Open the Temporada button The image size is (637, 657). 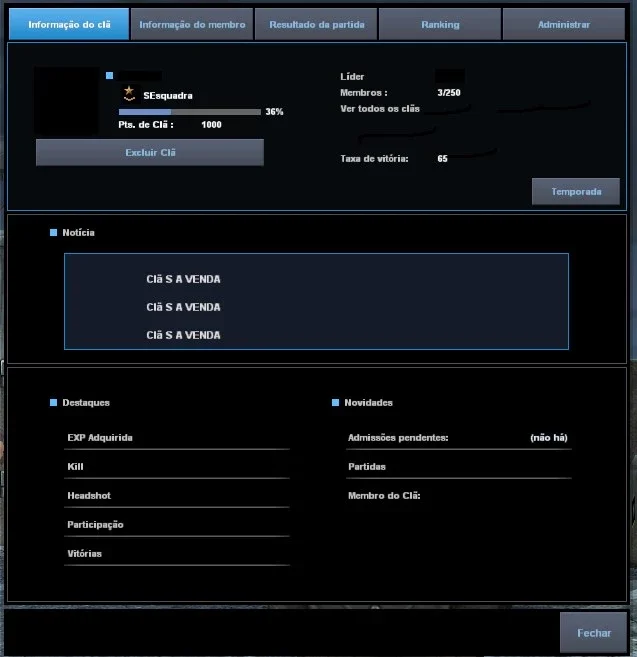tap(576, 191)
